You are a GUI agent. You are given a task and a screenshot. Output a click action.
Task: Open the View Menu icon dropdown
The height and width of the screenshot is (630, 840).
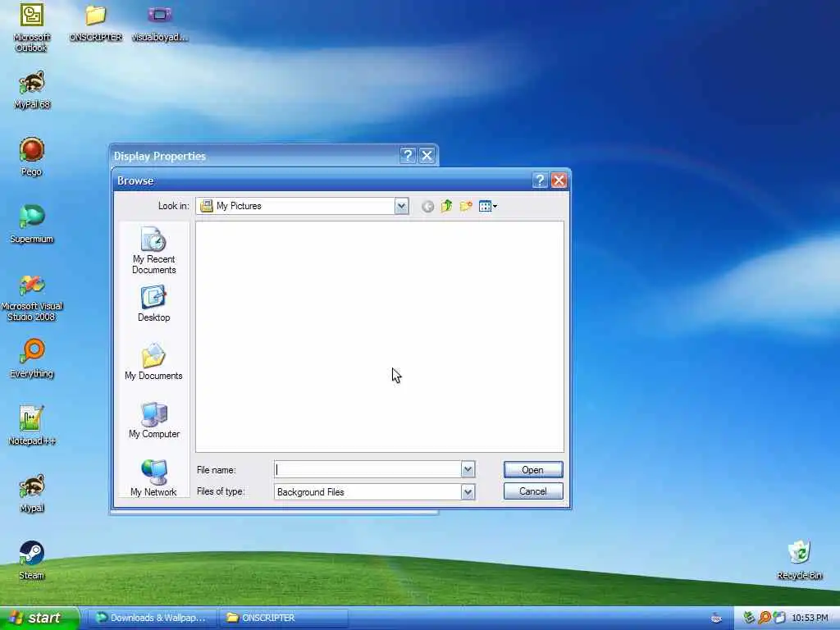(487, 206)
